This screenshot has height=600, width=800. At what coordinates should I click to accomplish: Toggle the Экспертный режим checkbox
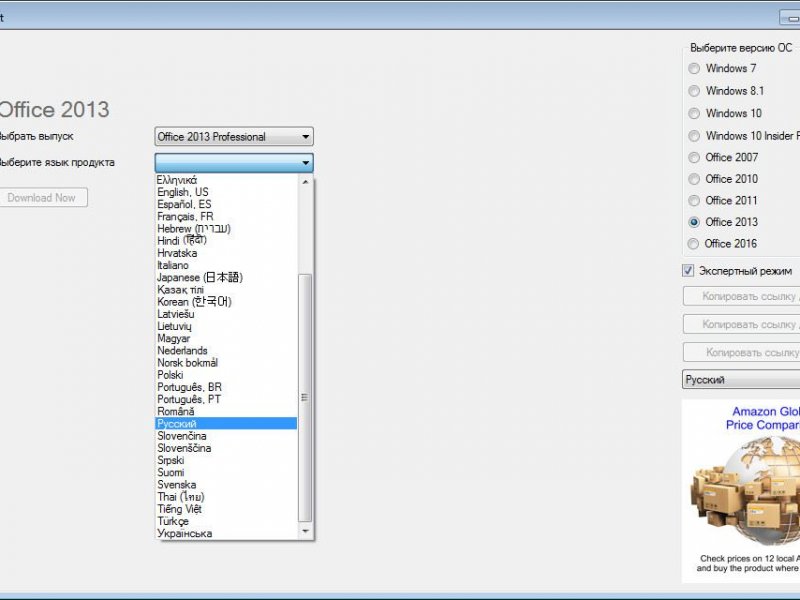[x=688, y=271]
